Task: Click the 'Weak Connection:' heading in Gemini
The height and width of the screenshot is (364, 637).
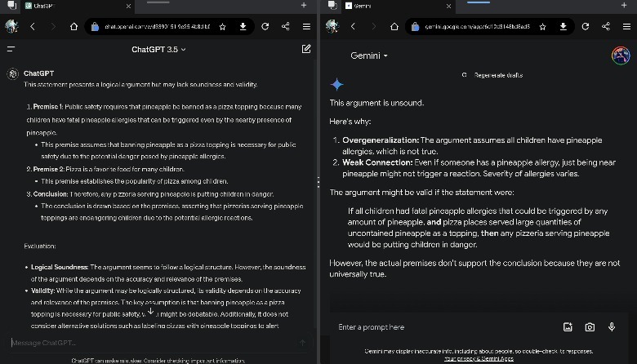Action: pyautogui.click(x=377, y=162)
